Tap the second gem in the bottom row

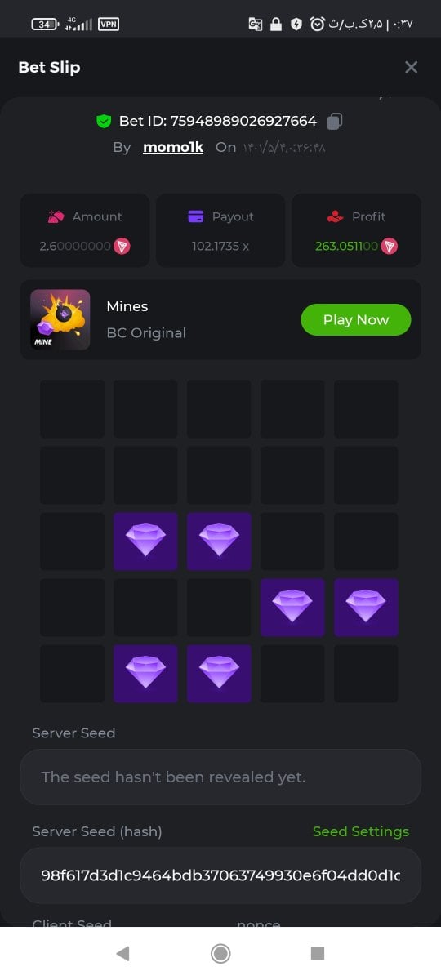[x=219, y=674]
